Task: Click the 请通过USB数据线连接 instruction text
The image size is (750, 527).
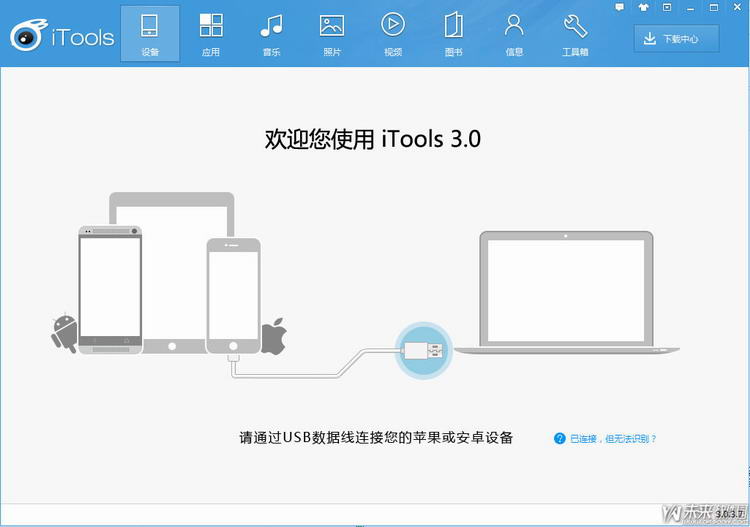Action: coord(376,438)
